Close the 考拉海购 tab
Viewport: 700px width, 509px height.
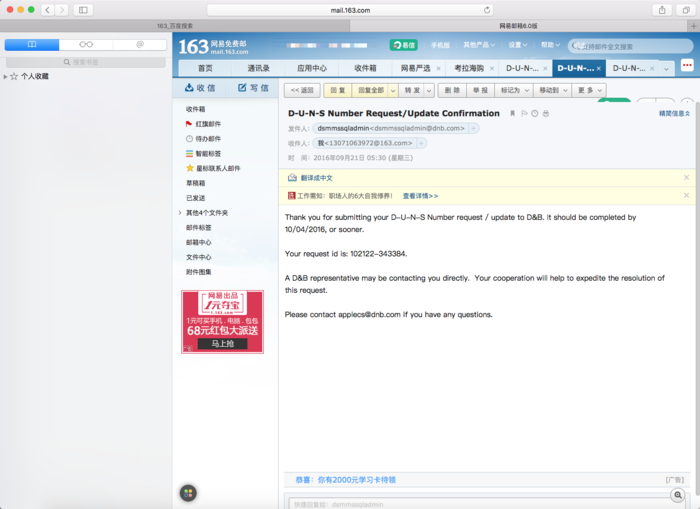(492, 69)
